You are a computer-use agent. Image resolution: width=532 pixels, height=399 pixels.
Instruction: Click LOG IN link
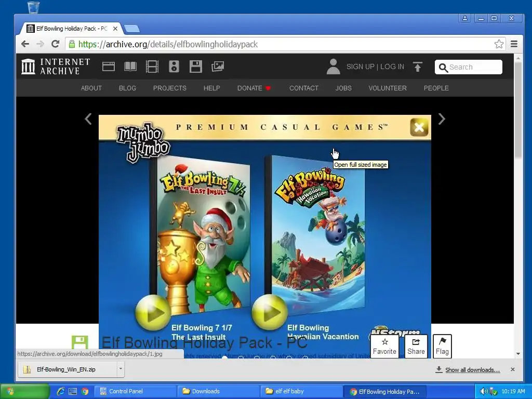392,67
